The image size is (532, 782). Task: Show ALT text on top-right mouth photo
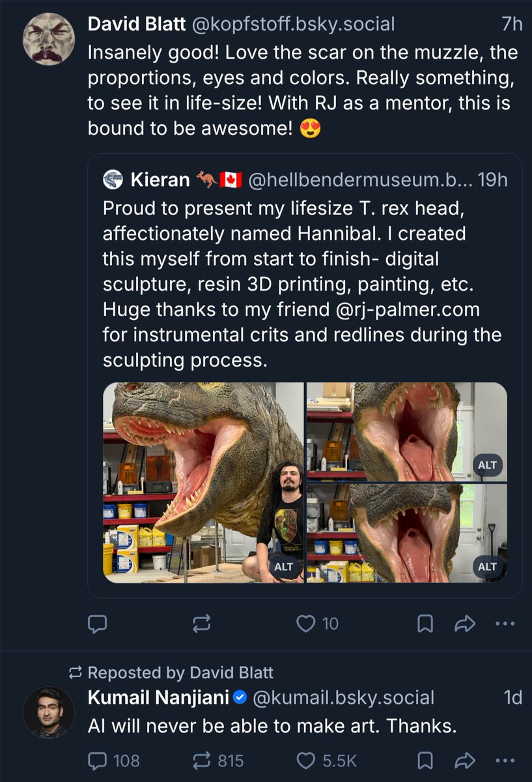tap(487, 465)
